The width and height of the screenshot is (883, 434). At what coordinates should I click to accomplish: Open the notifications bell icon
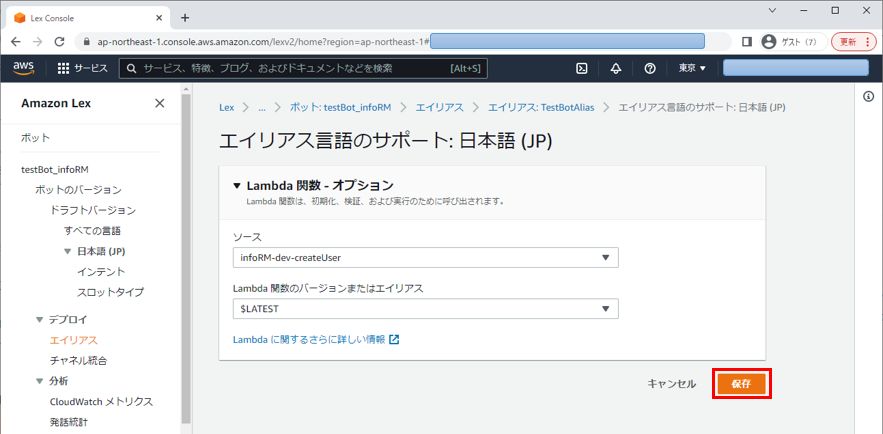point(616,68)
